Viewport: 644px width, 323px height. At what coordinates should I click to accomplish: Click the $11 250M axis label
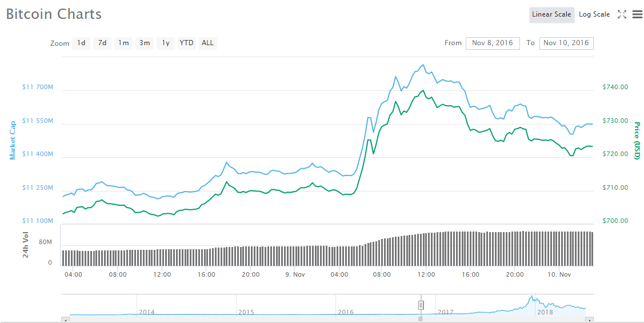click(x=38, y=188)
